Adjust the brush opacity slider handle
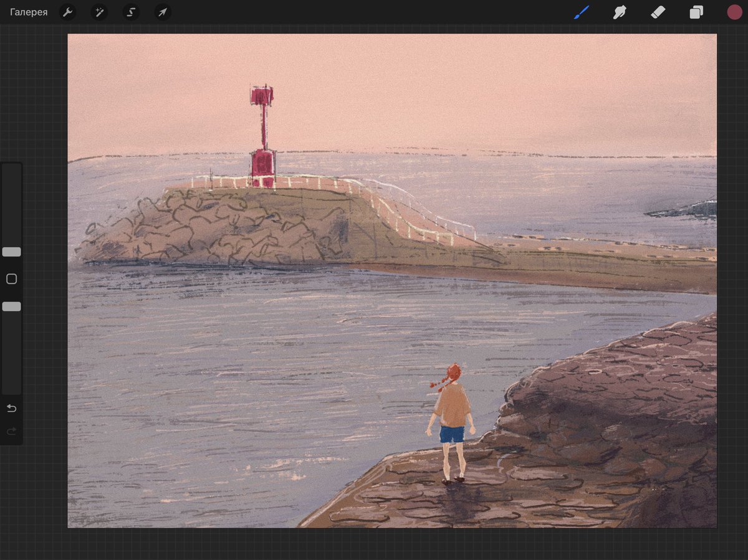The width and height of the screenshot is (748, 560). (11, 306)
